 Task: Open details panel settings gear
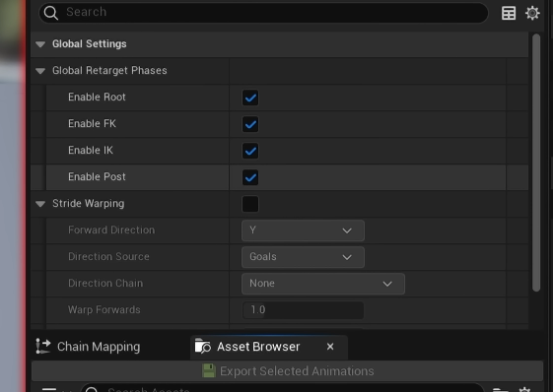[532, 13]
